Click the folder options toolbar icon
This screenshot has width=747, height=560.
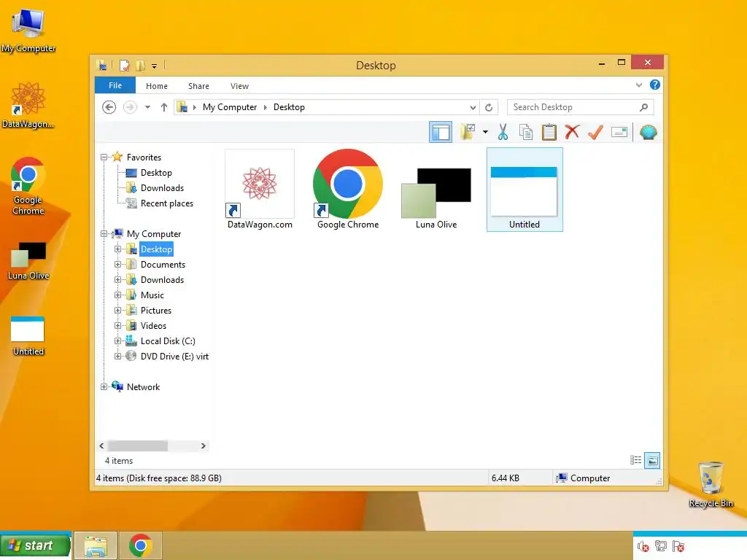point(468,132)
